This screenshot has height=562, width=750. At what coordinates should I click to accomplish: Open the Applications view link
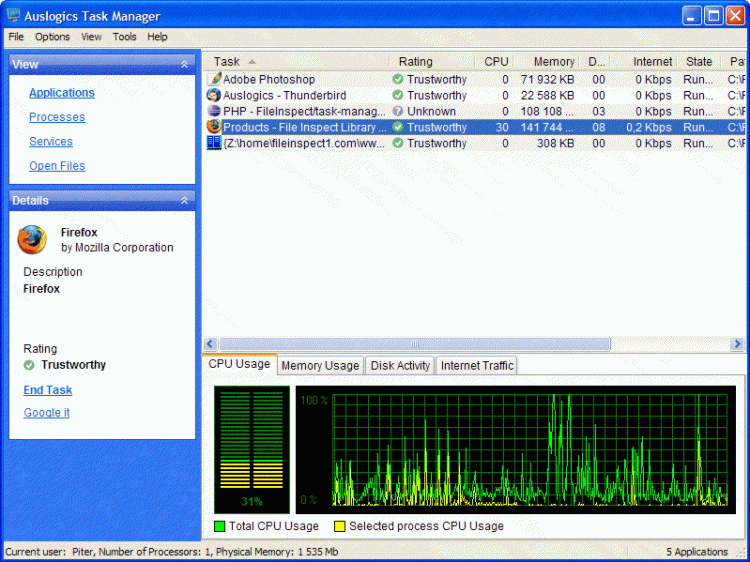point(62,93)
